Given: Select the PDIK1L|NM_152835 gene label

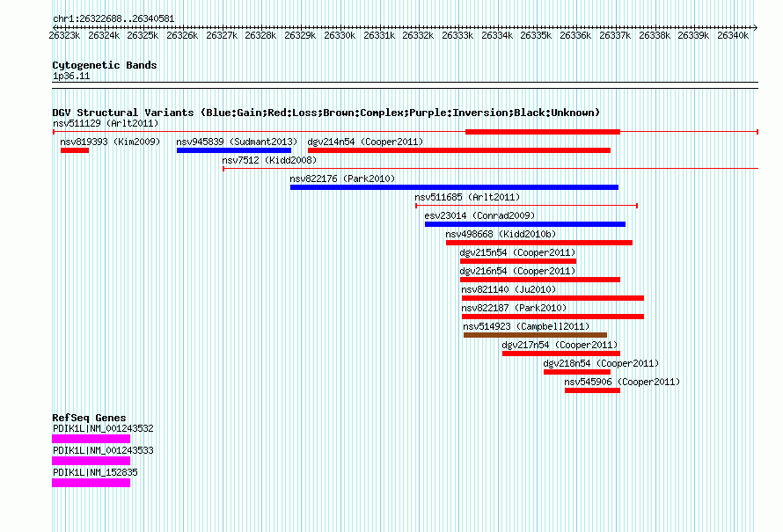Looking at the screenshot, I should [x=95, y=472].
